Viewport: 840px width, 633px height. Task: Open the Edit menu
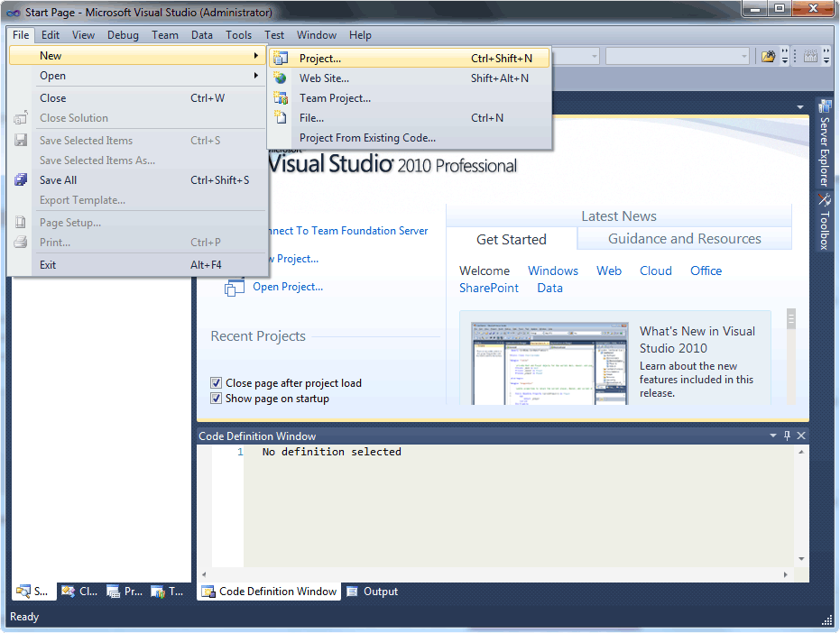tap(51, 35)
